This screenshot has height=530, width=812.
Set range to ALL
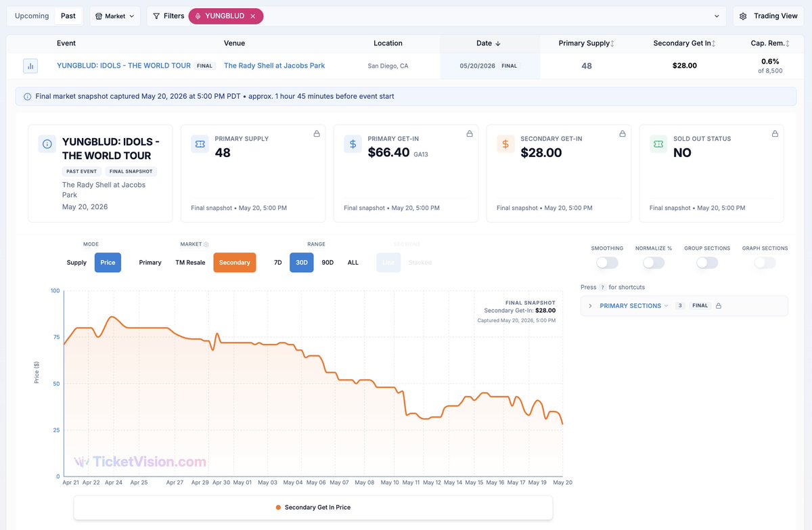point(353,263)
